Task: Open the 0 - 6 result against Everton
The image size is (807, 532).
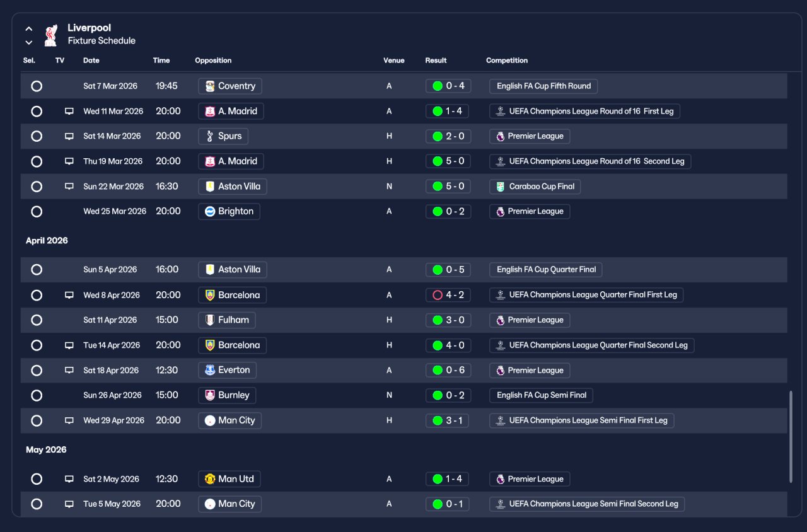Action: coord(448,370)
